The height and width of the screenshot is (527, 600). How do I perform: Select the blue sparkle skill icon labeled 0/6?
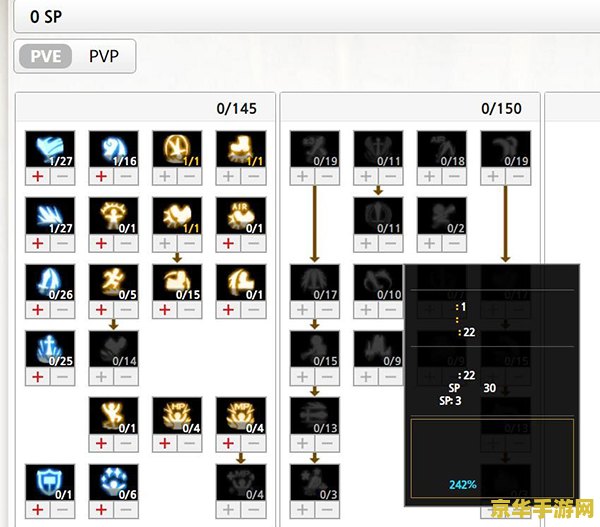point(114,483)
